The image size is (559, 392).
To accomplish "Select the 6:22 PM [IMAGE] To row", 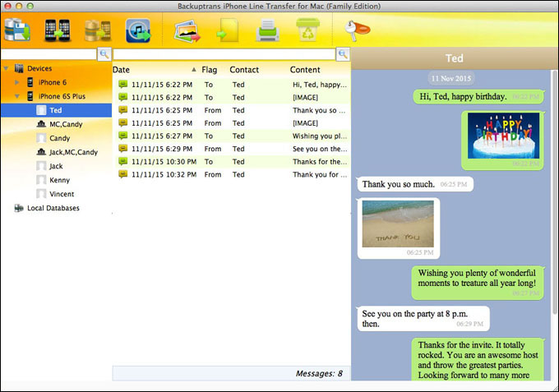I will [232, 97].
